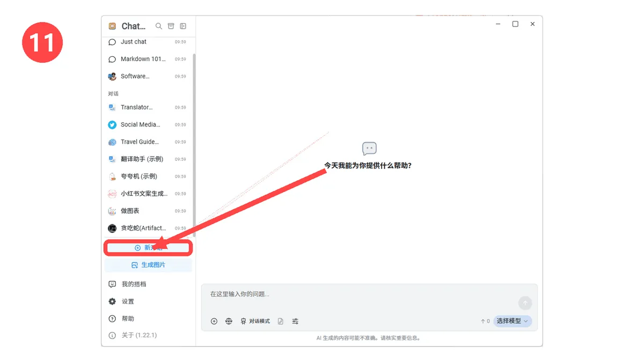Collapse the sidebar with the panel icon
Screen dimensions: 644x362
(183, 26)
